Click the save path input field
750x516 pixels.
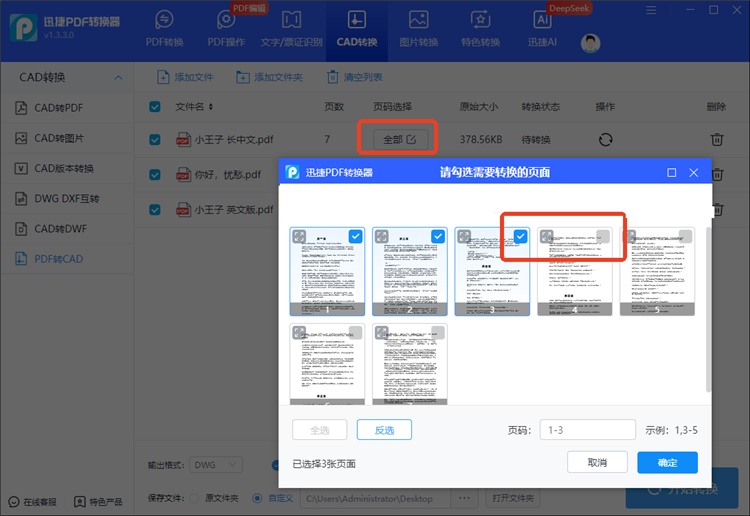(x=375, y=498)
